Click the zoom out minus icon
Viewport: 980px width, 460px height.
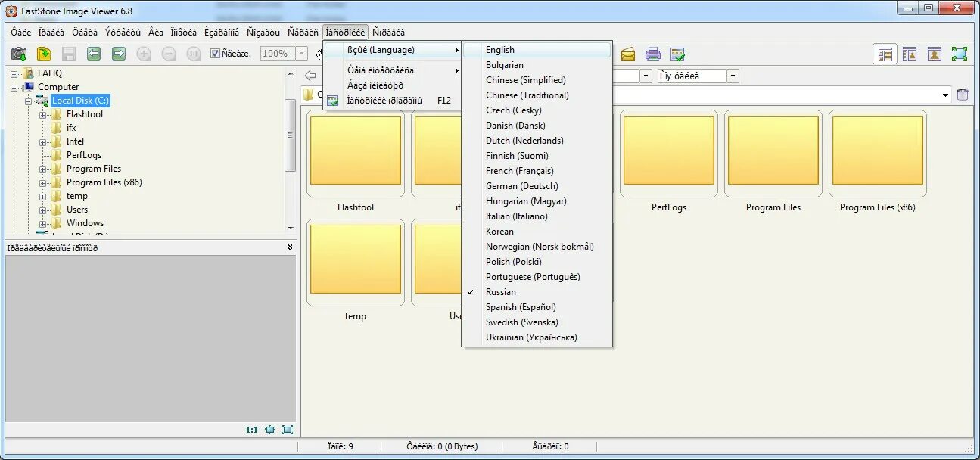[x=169, y=54]
